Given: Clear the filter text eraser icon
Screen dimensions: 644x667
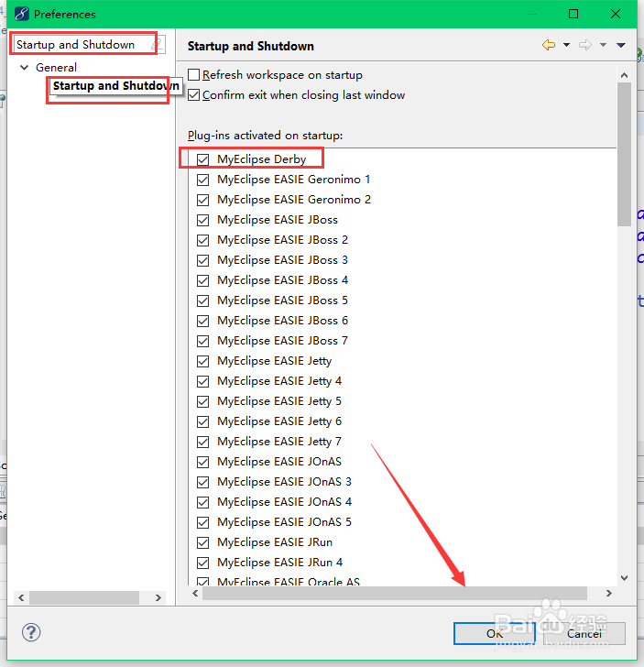Looking at the screenshot, I should pyautogui.click(x=158, y=44).
